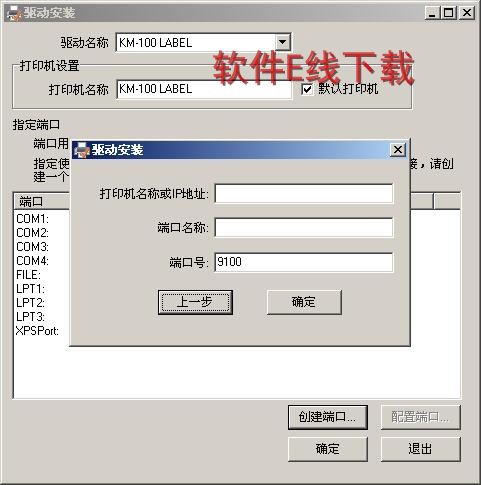
Task: Click the main window's 确定 button
Action: pos(328,449)
